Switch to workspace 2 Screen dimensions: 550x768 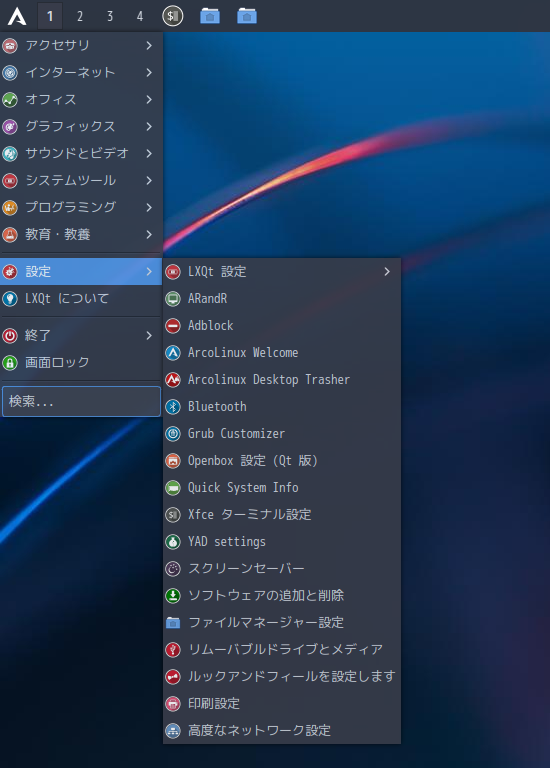tap(80, 16)
